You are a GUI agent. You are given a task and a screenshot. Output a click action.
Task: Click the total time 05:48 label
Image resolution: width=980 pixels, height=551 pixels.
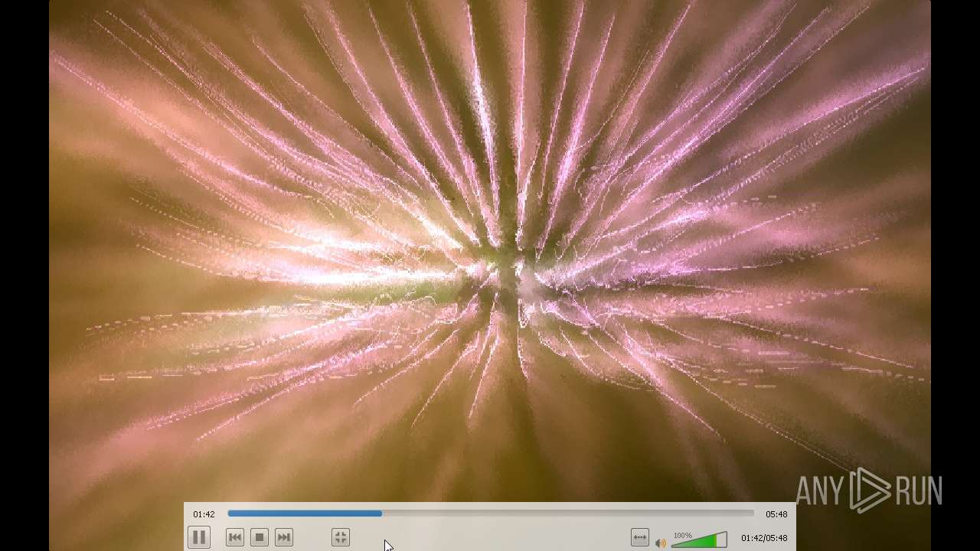[x=776, y=514]
